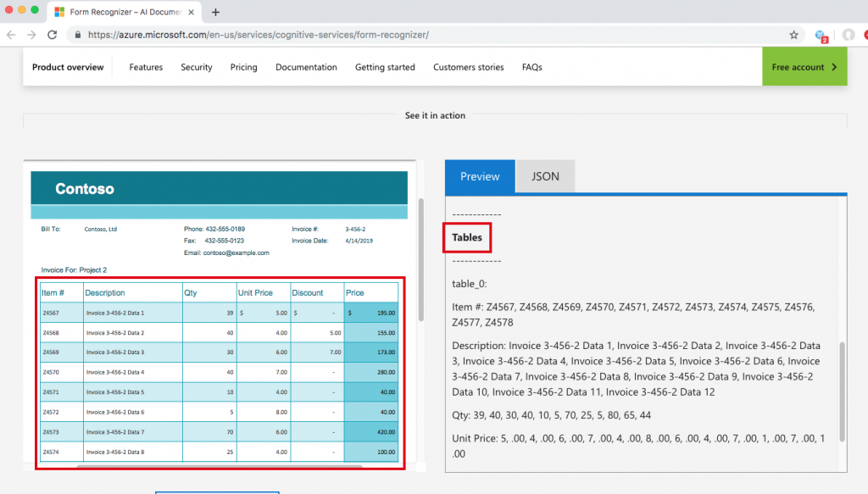Screen dimensions: 868x494
Task: Click the Preview results panel scrollbar
Action: [843, 391]
